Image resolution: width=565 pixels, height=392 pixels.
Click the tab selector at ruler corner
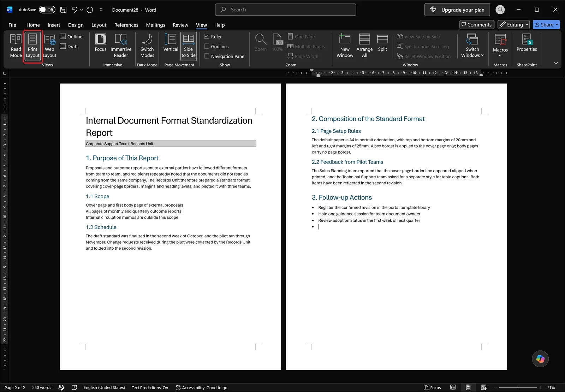5,73
